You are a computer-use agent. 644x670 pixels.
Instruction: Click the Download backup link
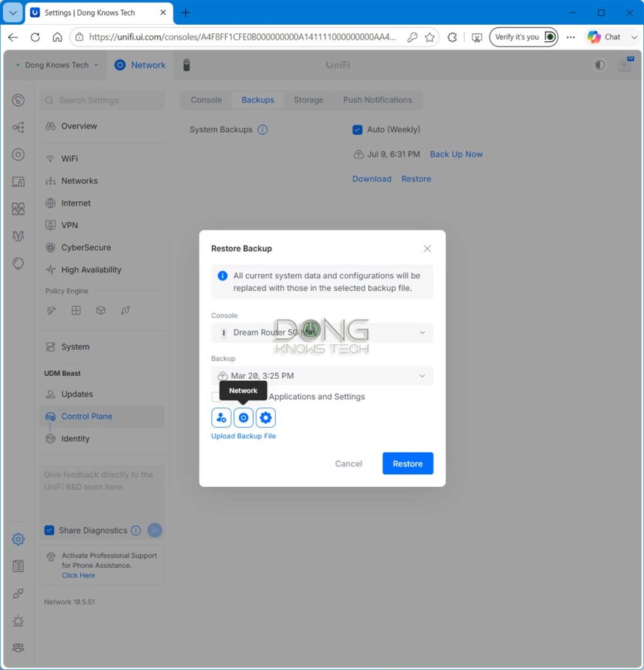(x=371, y=179)
